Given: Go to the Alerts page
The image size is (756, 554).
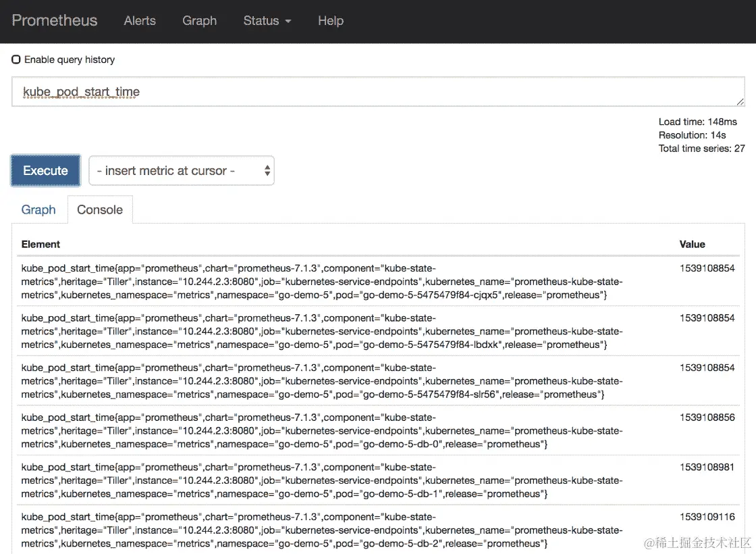Looking at the screenshot, I should click(x=140, y=21).
